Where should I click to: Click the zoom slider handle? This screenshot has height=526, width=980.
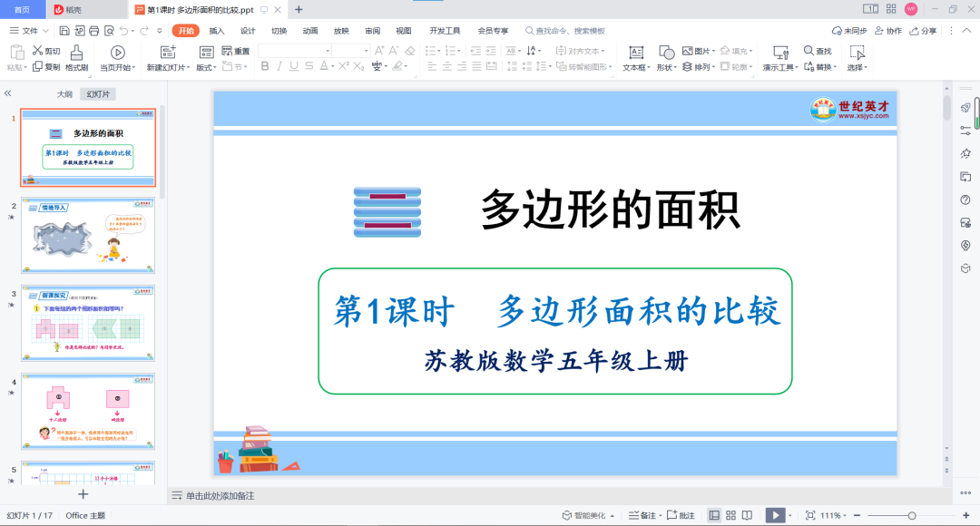coord(911,515)
